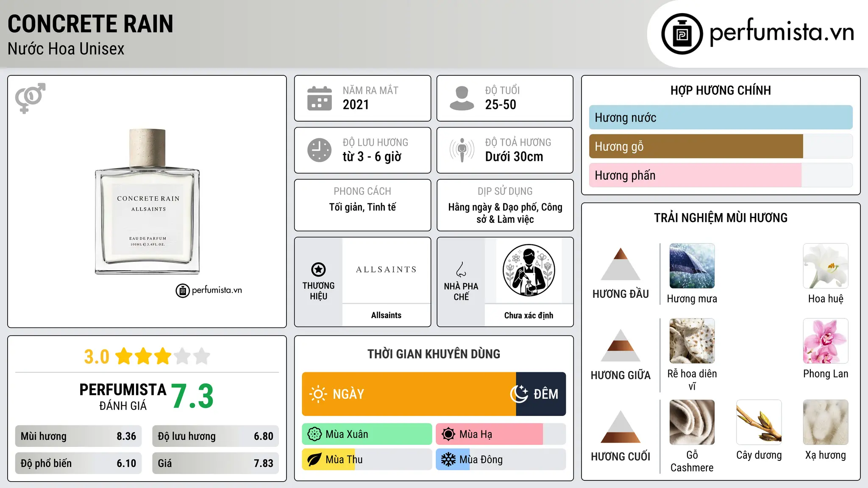Click the flower icon for Mùa Xuân
The width and height of the screenshot is (868, 488).
314,434
